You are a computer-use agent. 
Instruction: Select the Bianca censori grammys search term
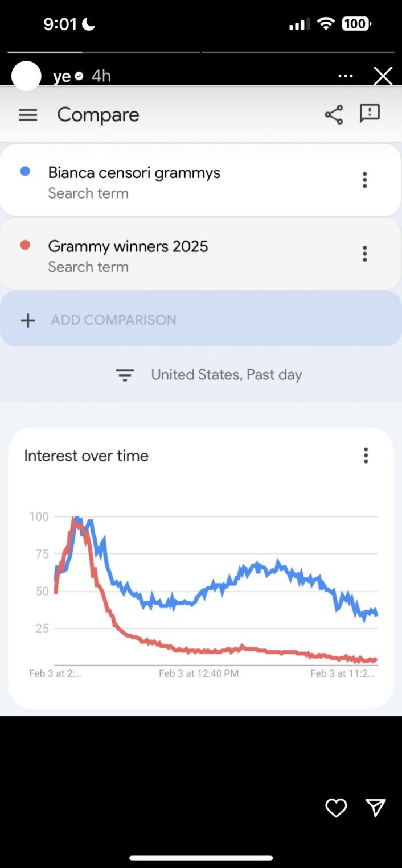point(134,173)
